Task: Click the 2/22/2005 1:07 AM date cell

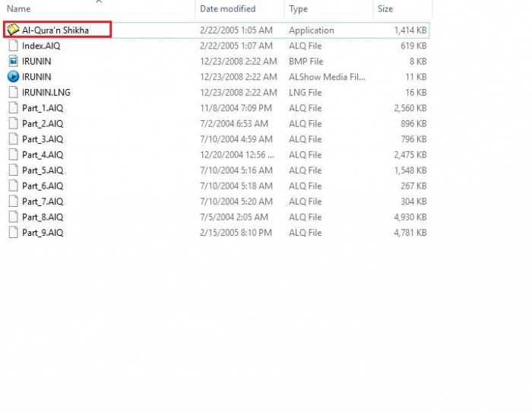Action: click(x=236, y=46)
